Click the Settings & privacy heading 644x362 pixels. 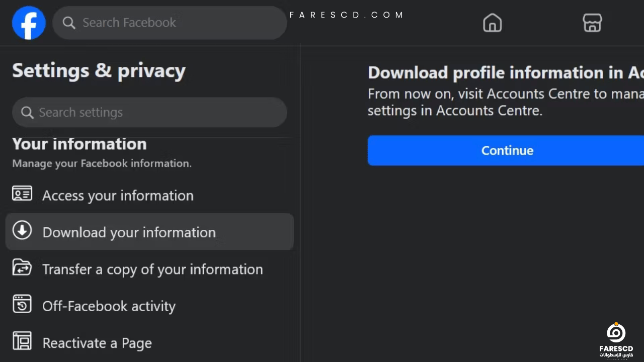pyautogui.click(x=99, y=71)
